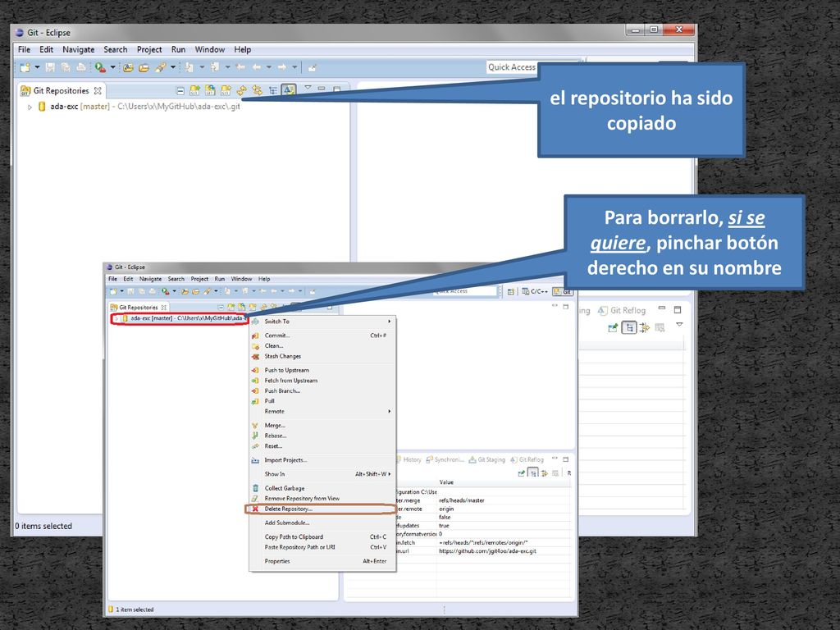
Task: Click the Clone Git Repository icon in back window
Action: click(210, 90)
